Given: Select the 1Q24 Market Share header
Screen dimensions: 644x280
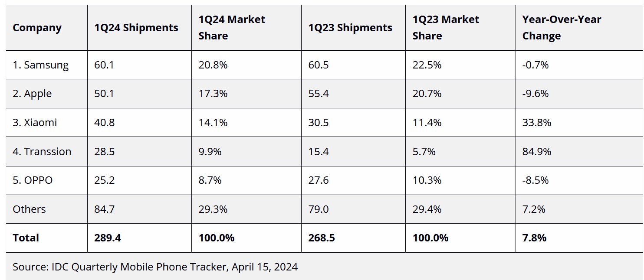Looking at the screenshot, I should click(x=232, y=28).
